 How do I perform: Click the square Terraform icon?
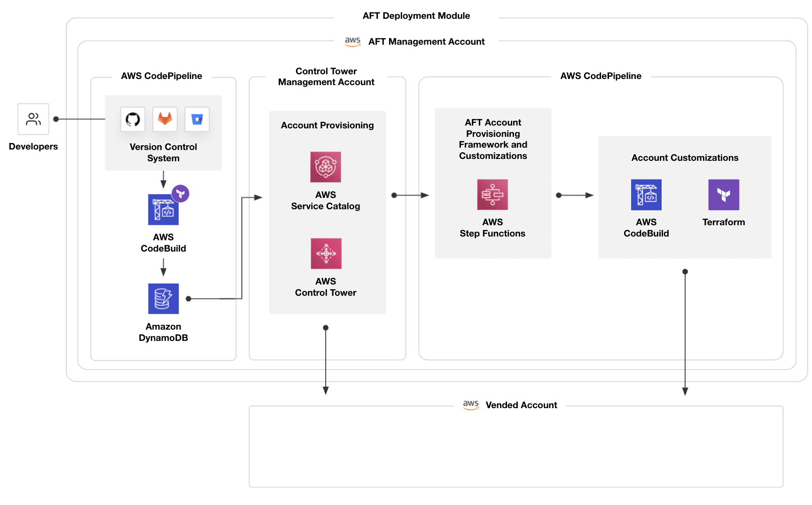click(x=724, y=195)
